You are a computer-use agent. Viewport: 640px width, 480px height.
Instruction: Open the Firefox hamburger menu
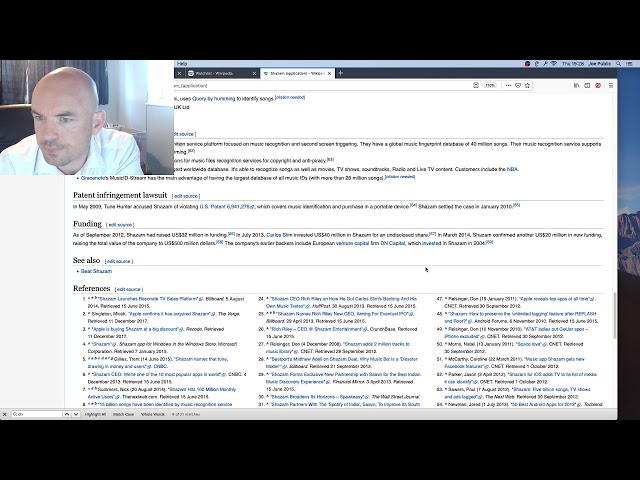coord(611,85)
